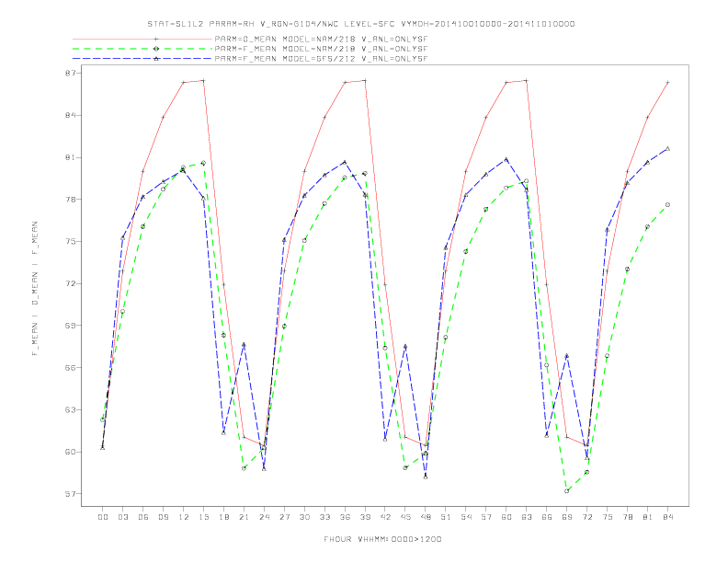The image size is (728, 563).
Task: Click y-axis tick label 72
Action: tap(72, 283)
